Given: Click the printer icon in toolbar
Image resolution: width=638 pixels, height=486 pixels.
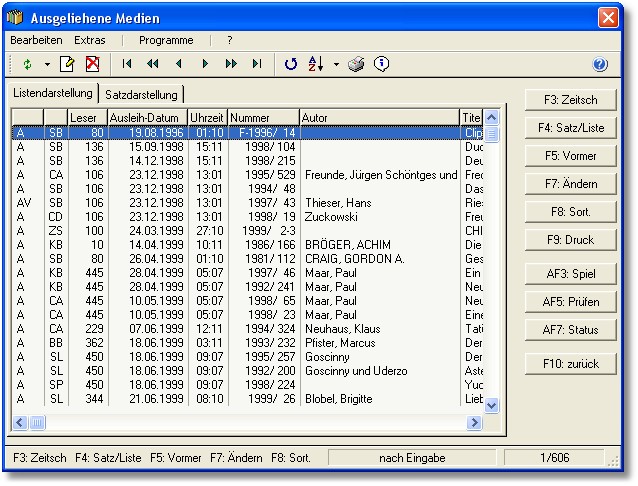Looking at the screenshot, I should 357,64.
